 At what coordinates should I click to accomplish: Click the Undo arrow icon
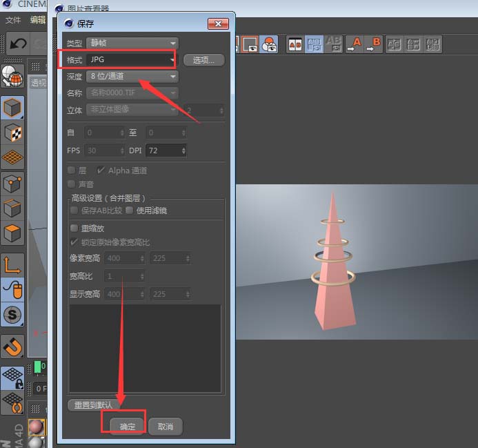pyautogui.click(x=18, y=43)
